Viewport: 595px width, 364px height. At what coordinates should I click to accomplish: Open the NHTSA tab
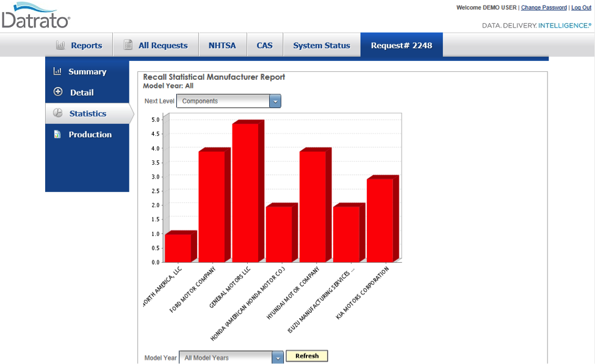pyautogui.click(x=223, y=45)
